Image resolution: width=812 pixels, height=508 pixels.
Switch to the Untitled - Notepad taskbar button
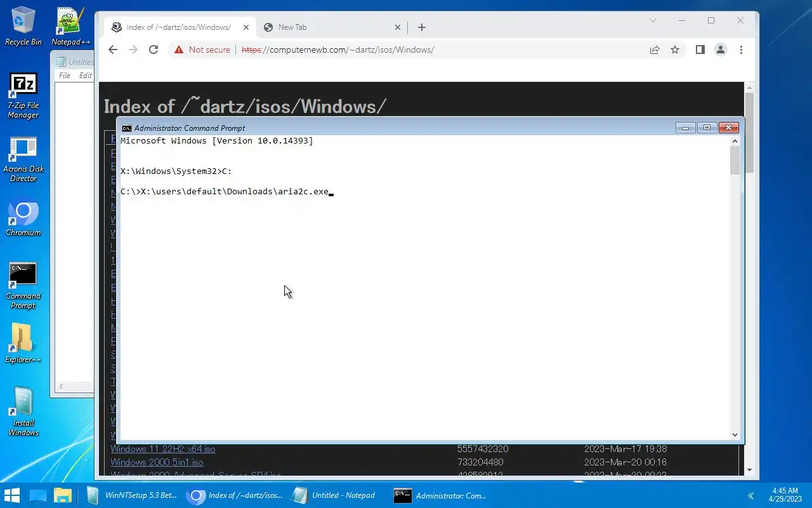(334, 495)
